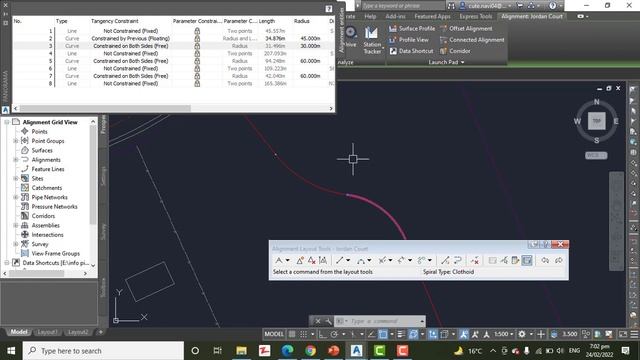Open Chrome from the Windows taskbar
The image size is (640, 360).
[310, 351]
